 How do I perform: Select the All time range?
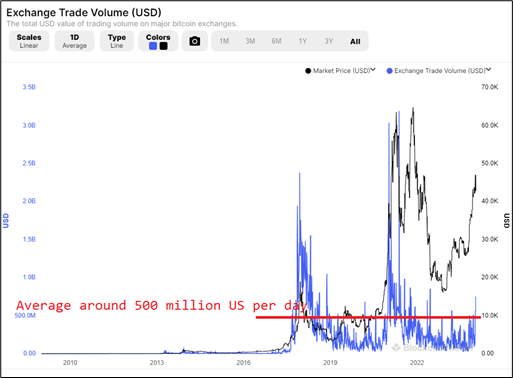click(355, 42)
